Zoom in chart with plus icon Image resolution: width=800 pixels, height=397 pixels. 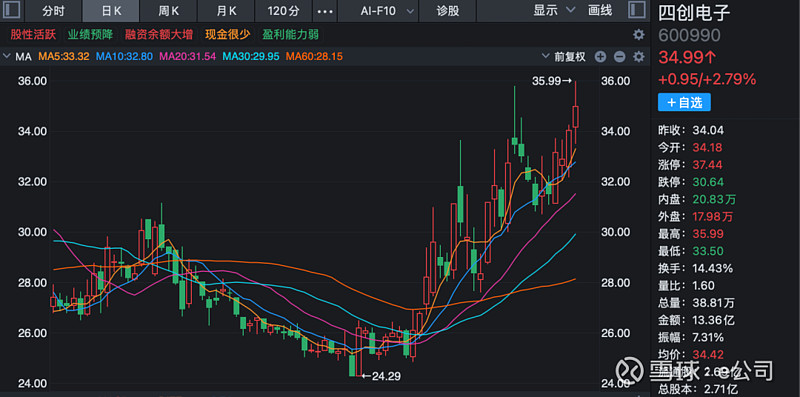tap(601, 57)
